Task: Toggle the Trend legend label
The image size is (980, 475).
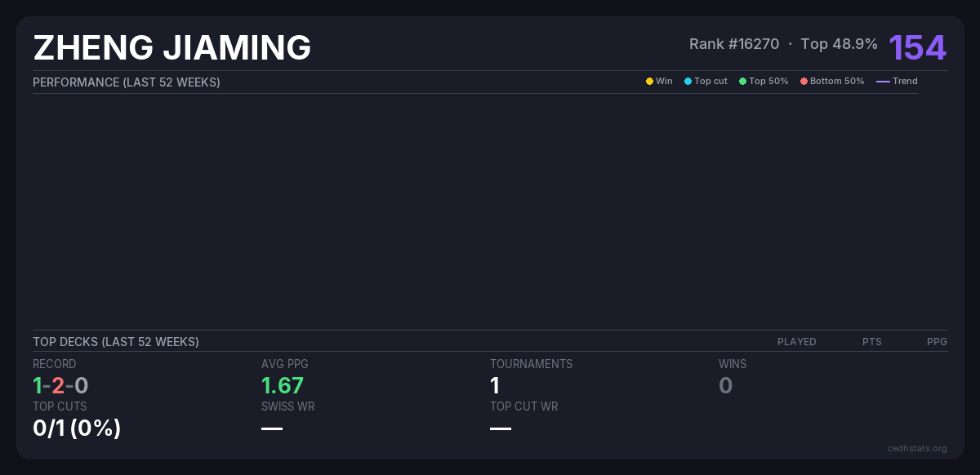Action: coord(905,82)
